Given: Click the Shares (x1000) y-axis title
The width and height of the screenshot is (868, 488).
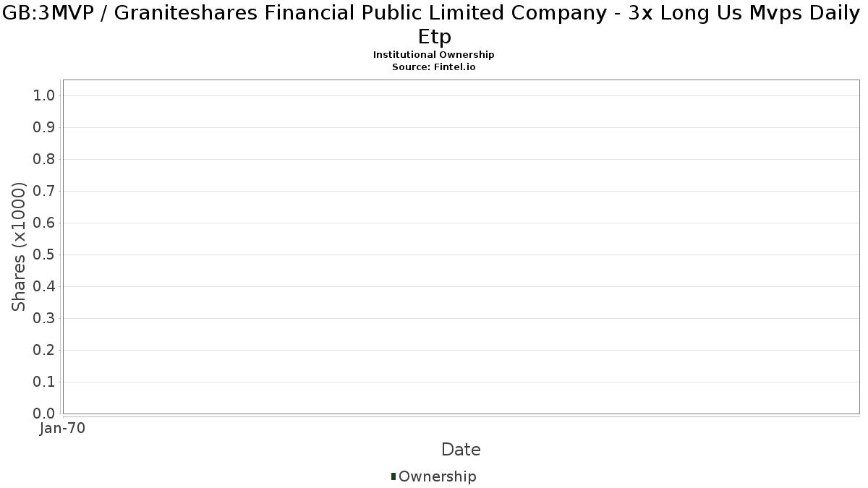Looking at the screenshot, I should tap(20, 247).
